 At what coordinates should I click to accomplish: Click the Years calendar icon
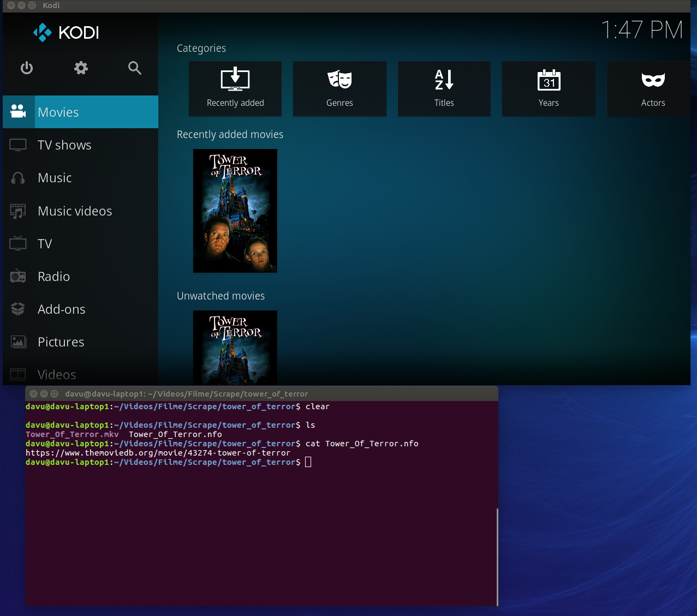point(549,80)
